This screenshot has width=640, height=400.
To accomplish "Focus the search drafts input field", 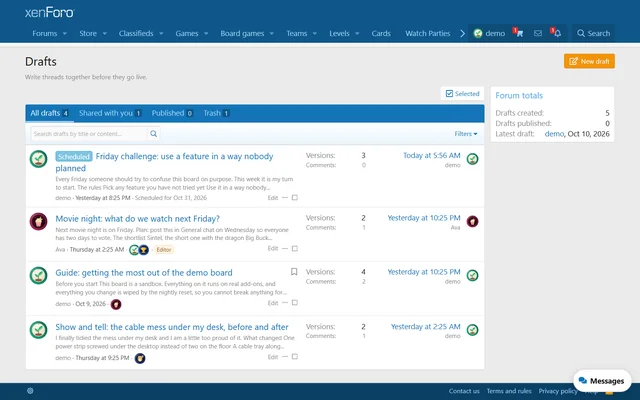I will pyautogui.click(x=89, y=134).
